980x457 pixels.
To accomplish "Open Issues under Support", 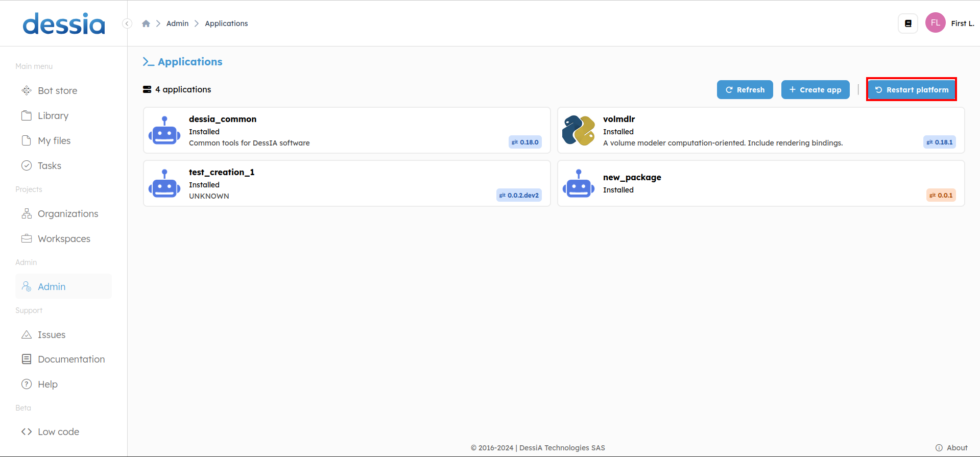I will click(63, 335).
